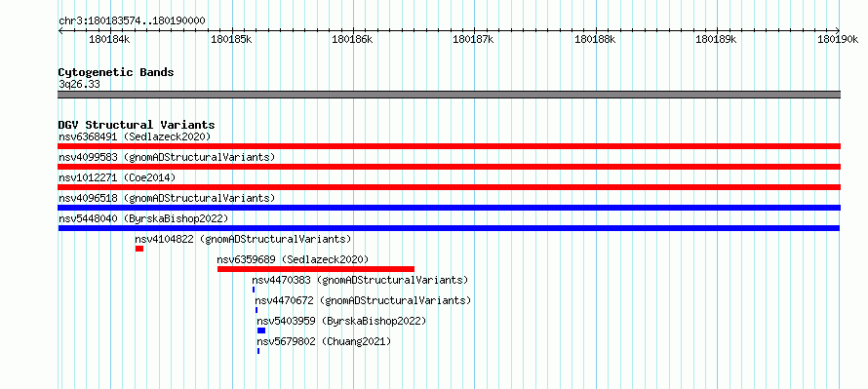Screen dimensions: 868x389
Task: Click the nsv6368491 (Sedlazeck2020) variant label
Action: (x=135, y=136)
